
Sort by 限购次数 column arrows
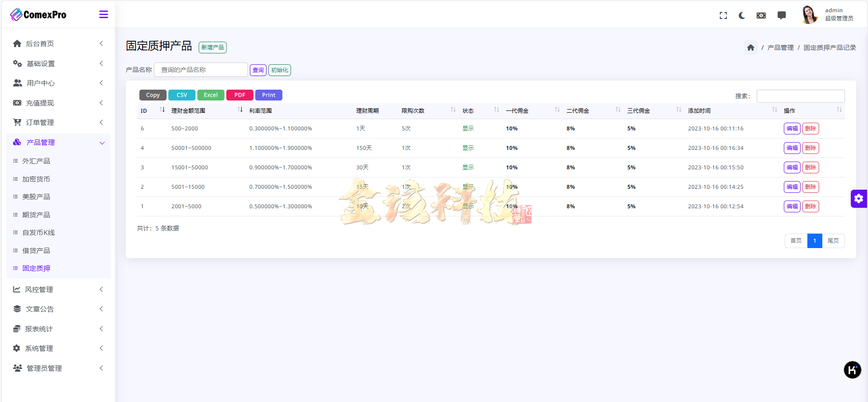coord(453,110)
